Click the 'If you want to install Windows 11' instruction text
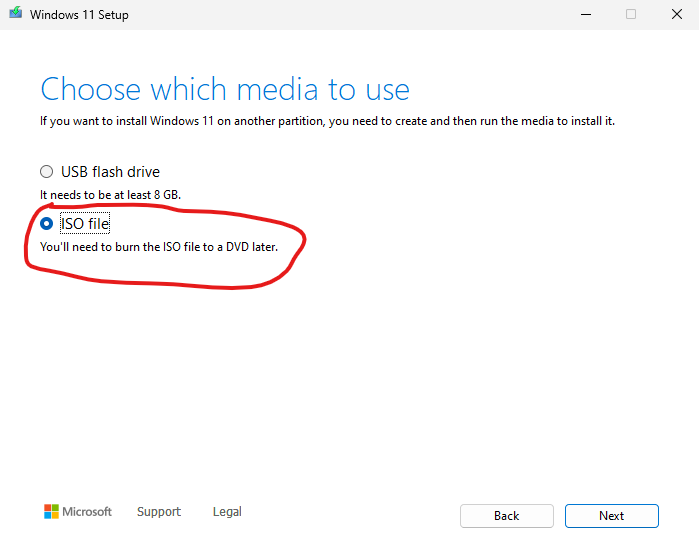699x550 pixels. point(327,121)
